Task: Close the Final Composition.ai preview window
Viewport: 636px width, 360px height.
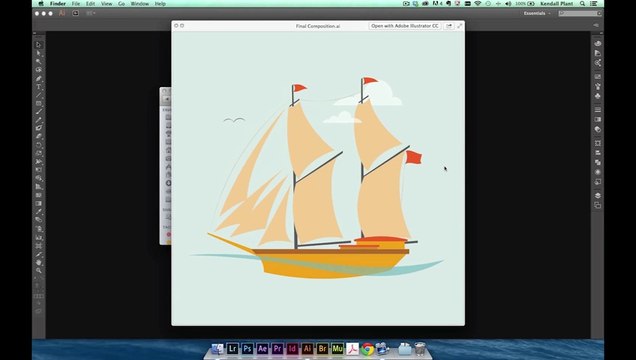Action: coord(176,26)
